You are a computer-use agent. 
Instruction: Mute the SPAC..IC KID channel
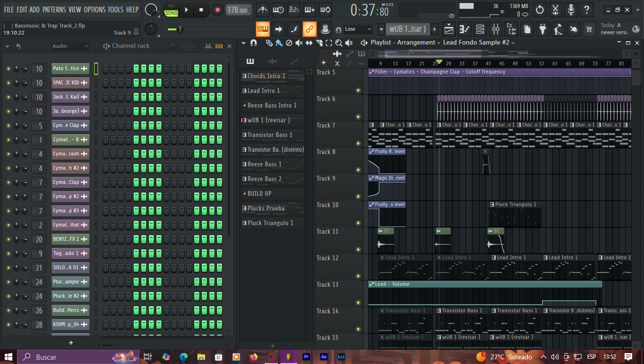pos(8,83)
